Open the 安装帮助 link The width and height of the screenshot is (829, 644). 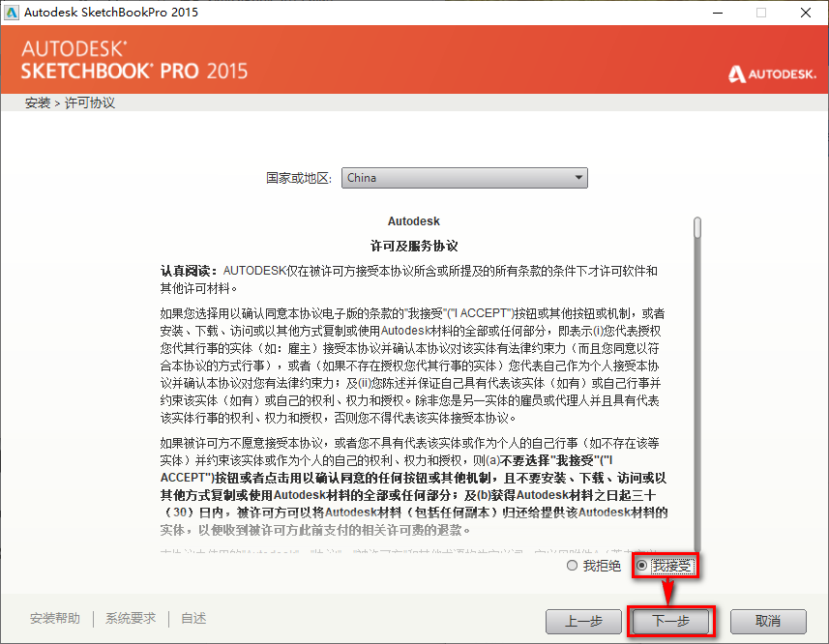point(55,618)
